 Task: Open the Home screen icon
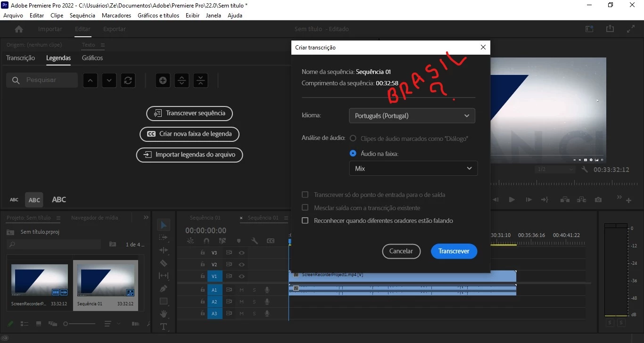tap(19, 29)
